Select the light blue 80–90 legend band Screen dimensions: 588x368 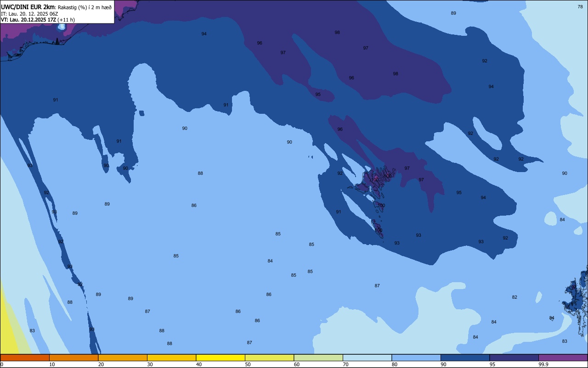coord(416,357)
